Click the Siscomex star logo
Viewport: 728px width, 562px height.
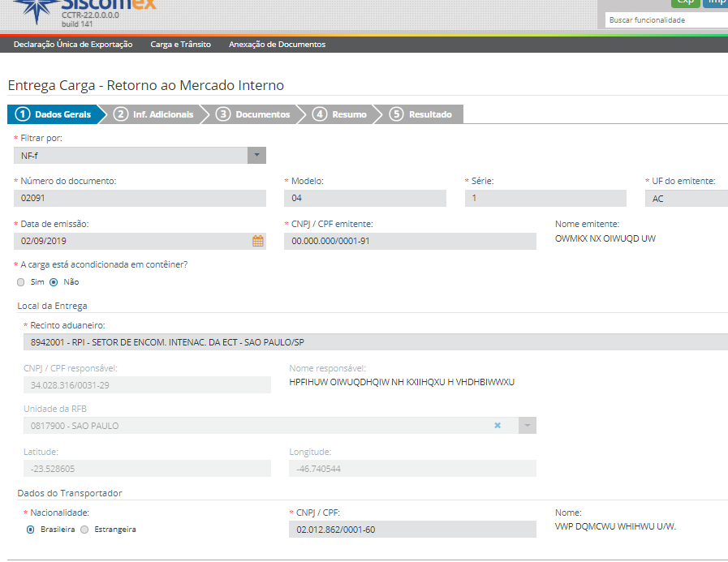35,9
